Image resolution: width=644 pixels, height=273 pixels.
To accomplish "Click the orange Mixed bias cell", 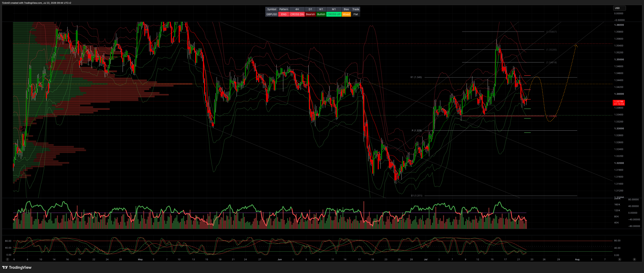I will pyautogui.click(x=346, y=14).
